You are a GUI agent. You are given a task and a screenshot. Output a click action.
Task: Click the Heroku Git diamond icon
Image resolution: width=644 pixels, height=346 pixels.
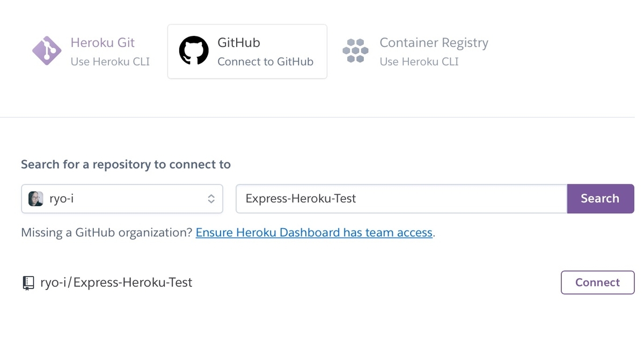tap(47, 51)
